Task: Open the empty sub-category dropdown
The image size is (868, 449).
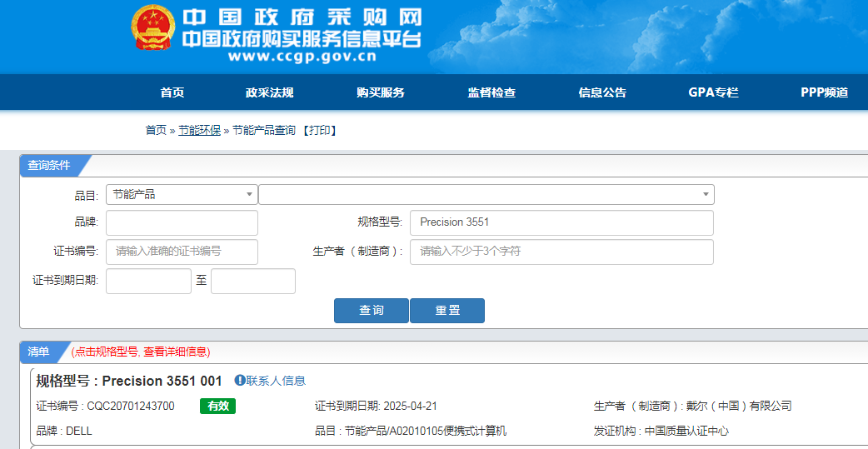Action: pos(486,194)
